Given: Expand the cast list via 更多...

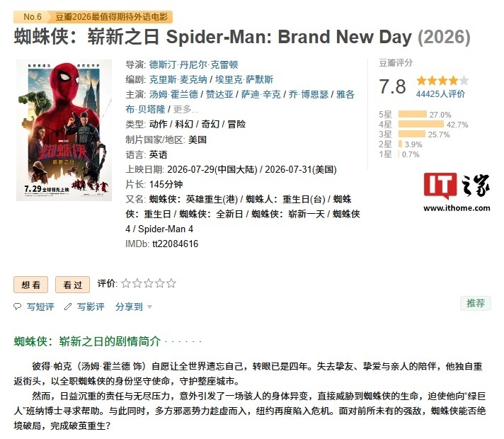Looking at the screenshot, I should click(185, 109).
